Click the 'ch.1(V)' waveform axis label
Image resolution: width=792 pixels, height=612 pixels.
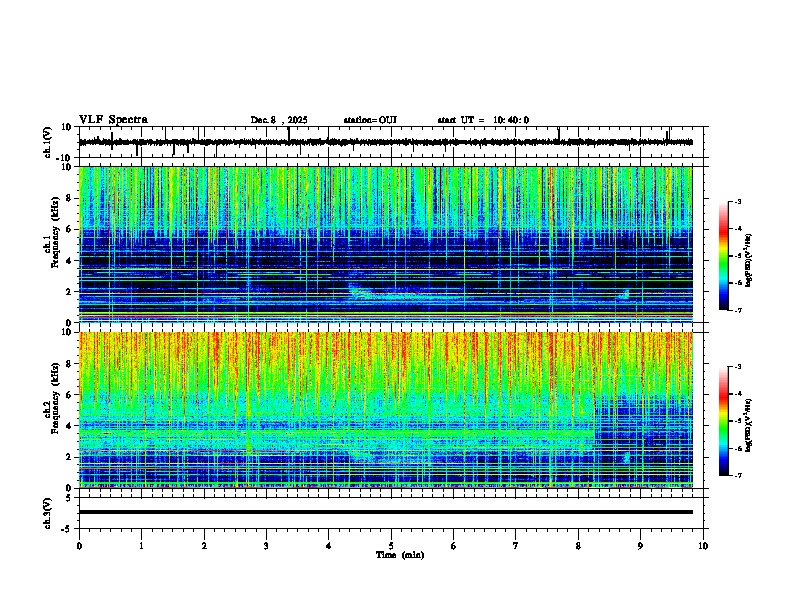click(x=48, y=142)
